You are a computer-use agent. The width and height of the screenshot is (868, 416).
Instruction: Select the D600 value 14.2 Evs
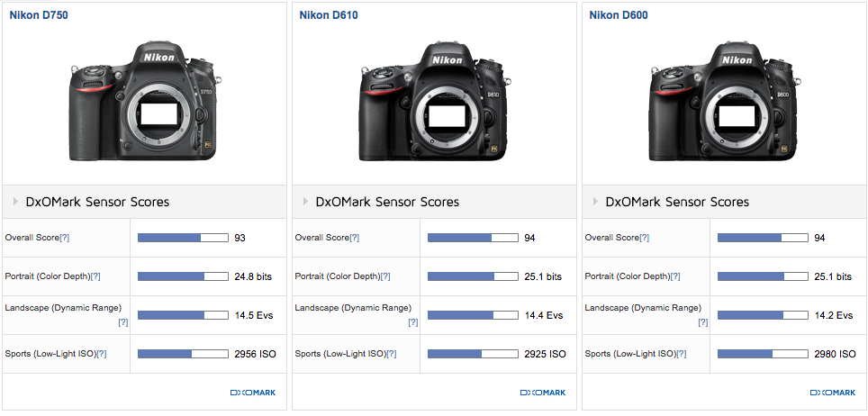pos(834,315)
